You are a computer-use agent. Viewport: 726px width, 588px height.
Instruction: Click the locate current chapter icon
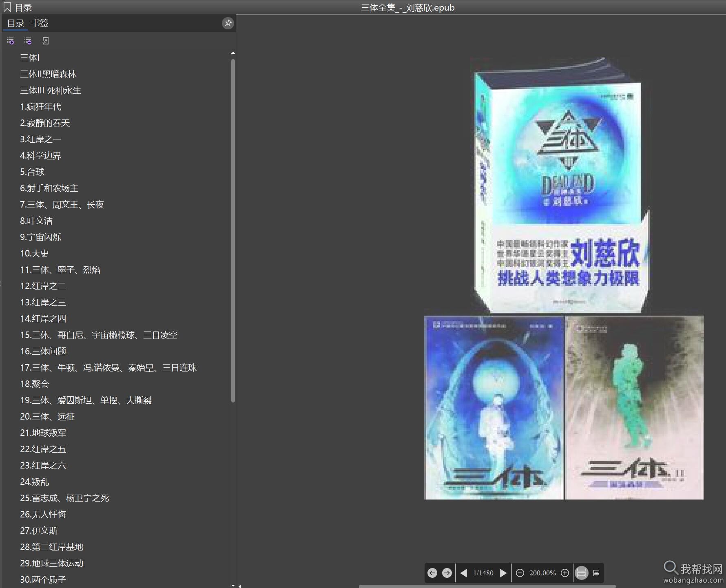(45, 41)
